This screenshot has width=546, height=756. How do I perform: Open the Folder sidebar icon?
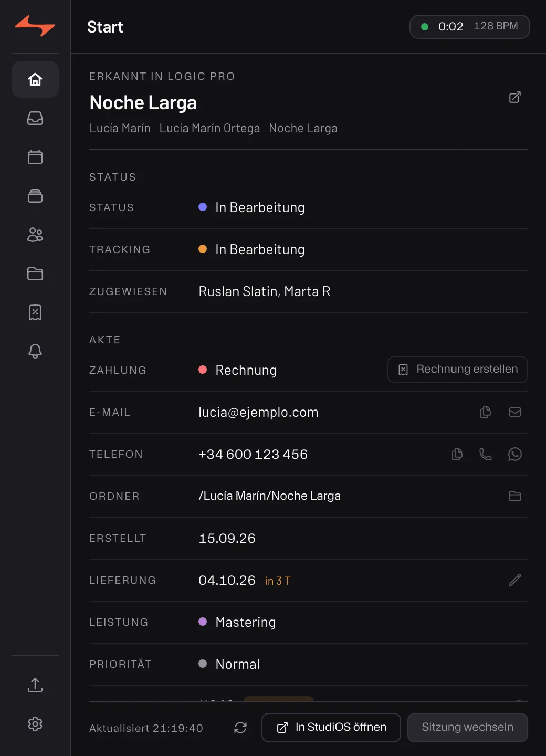click(35, 274)
